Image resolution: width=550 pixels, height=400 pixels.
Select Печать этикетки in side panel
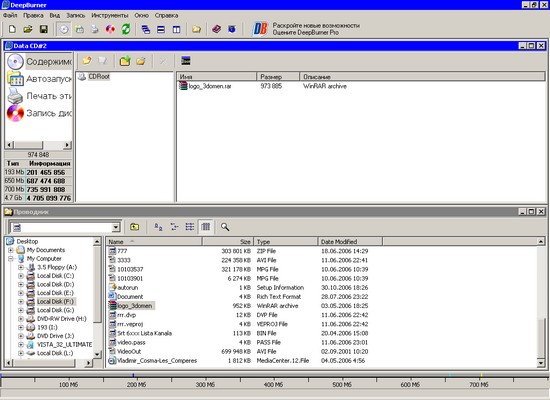click(x=39, y=96)
